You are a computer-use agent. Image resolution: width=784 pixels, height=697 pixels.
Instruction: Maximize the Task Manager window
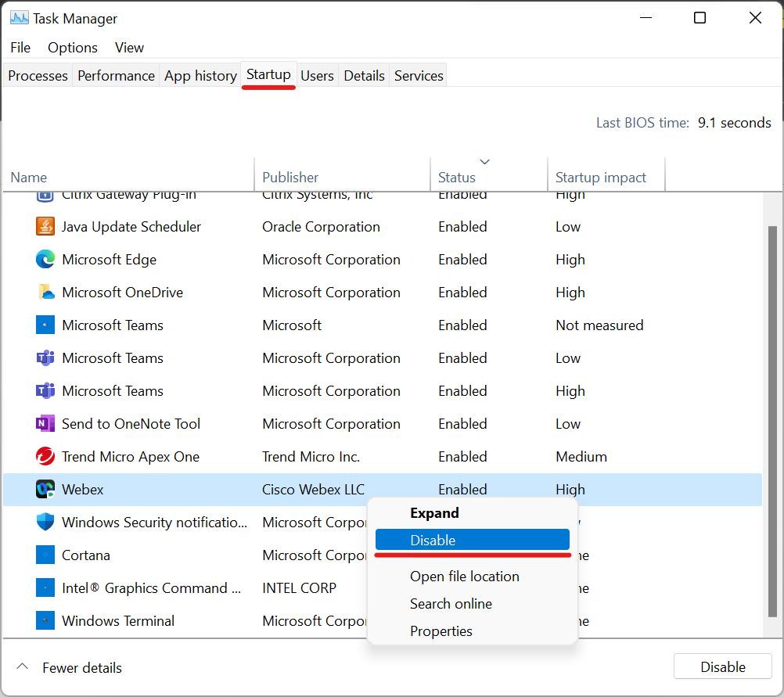[x=699, y=18]
